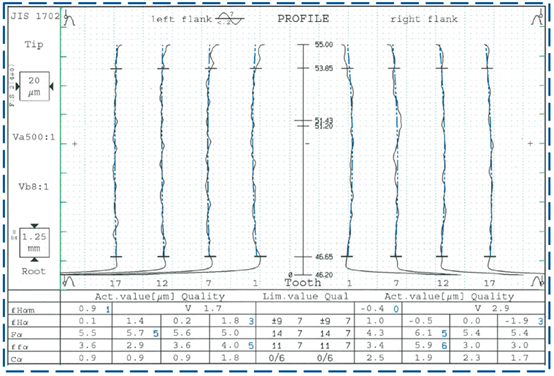The width and height of the screenshot is (554, 376).
Task: Click the bottom-left tooth curve icon
Action: (69, 282)
